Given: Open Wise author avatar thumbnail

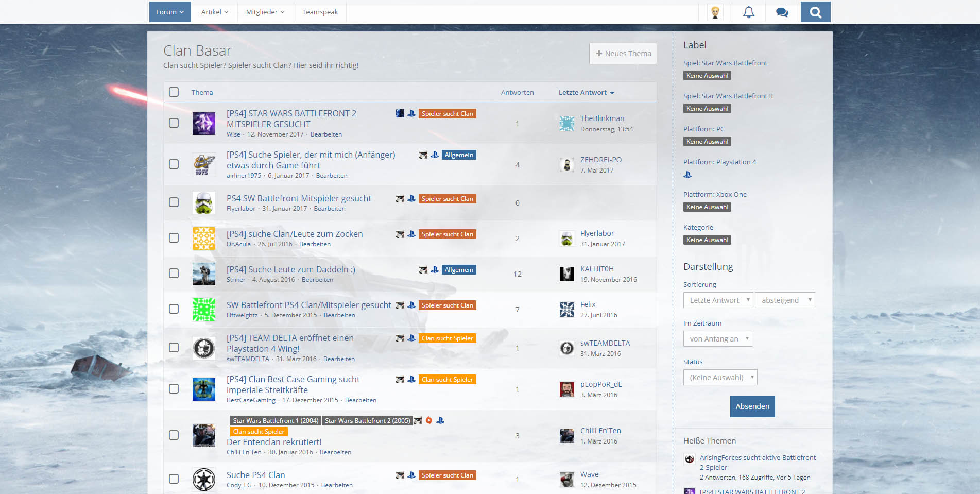Looking at the screenshot, I should (204, 124).
